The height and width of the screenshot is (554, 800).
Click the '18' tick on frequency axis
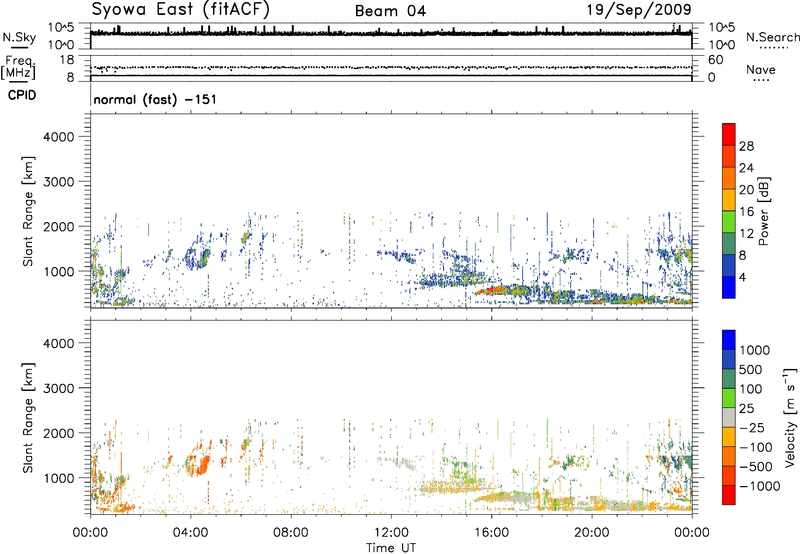click(x=67, y=60)
